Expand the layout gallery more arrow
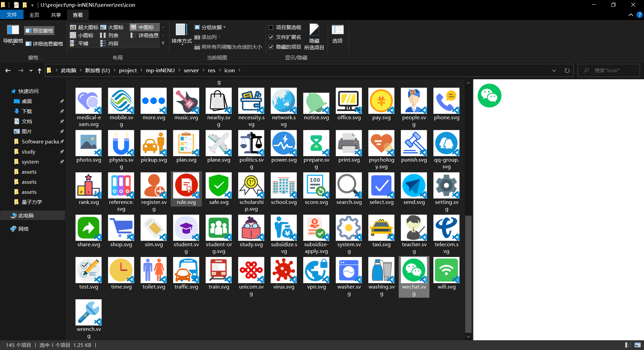The width and height of the screenshot is (644, 350). [163, 43]
